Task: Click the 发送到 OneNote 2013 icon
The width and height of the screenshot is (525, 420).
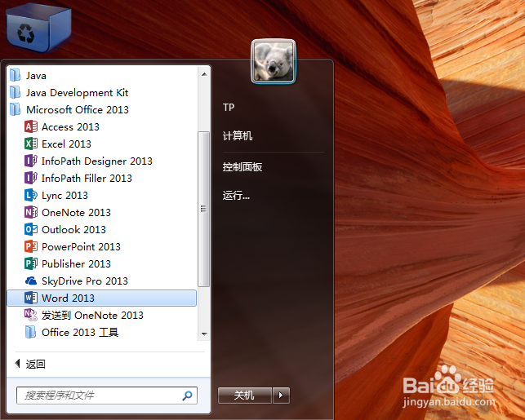Action: [x=31, y=315]
